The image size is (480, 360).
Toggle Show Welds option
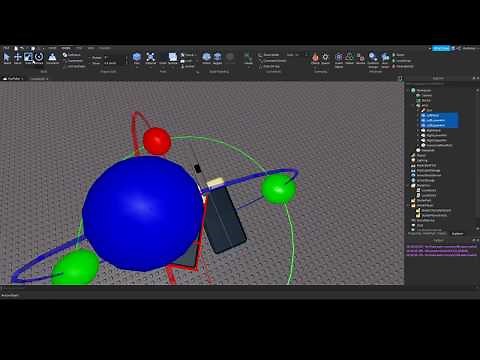[x=269, y=55]
